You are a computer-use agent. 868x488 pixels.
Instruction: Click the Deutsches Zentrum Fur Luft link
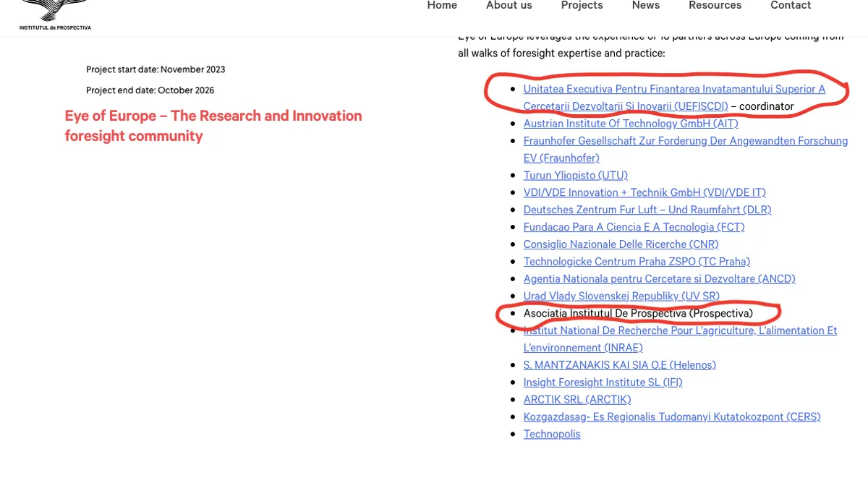[647, 210]
